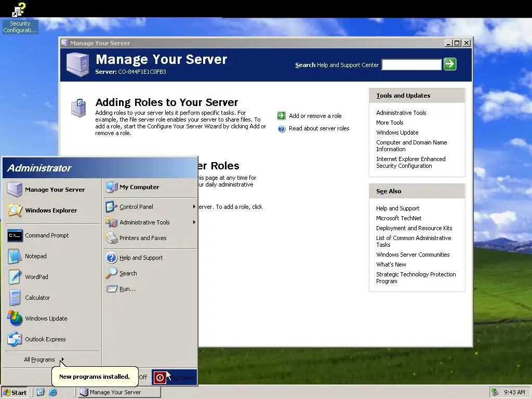Click the Run icon in start menu
The image size is (532, 399).
[x=111, y=289]
